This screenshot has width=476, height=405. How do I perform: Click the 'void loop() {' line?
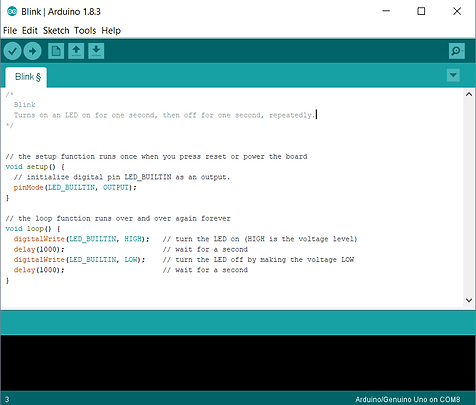coord(33,229)
